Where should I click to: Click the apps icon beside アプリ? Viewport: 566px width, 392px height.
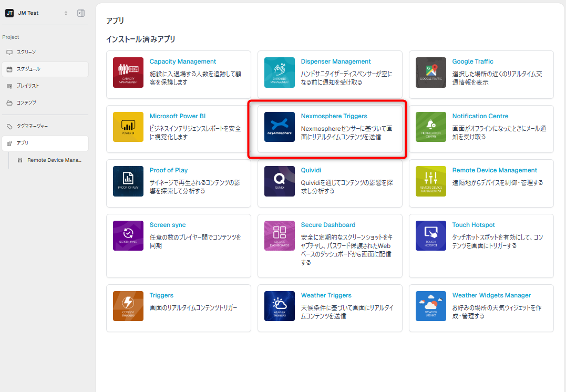pos(9,143)
